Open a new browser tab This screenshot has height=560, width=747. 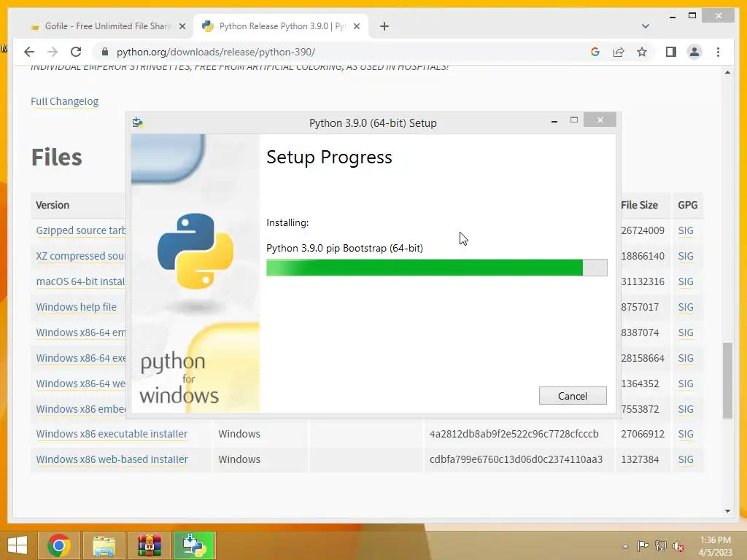click(384, 26)
